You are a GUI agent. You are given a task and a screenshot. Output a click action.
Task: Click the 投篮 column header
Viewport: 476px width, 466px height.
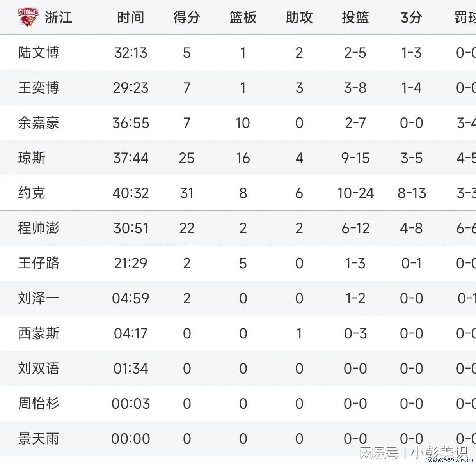(x=355, y=18)
